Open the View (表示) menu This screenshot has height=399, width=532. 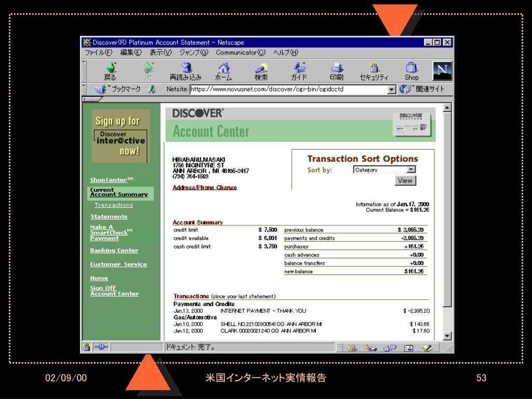(x=161, y=52)
